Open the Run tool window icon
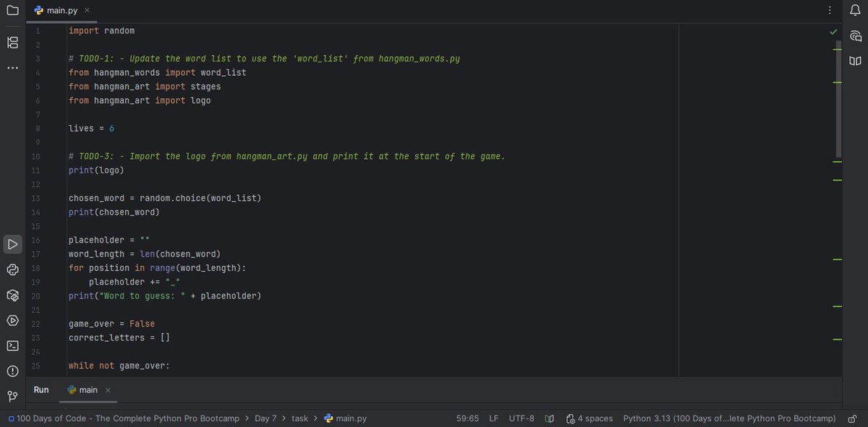Screen dimensions: 868x427 point(12,244)
